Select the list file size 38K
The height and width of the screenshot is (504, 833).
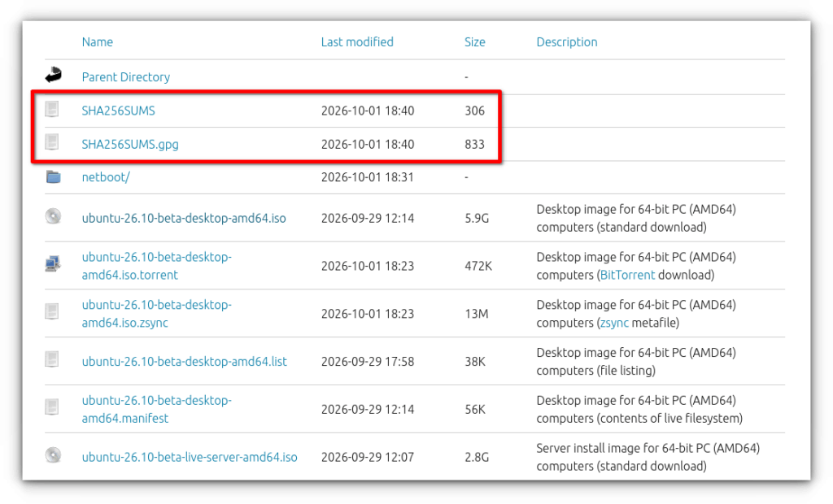tap(475, 362)
